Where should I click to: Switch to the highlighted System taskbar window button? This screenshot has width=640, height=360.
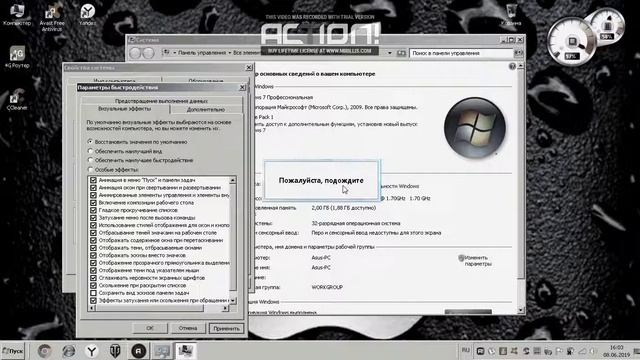pos(185,351)
